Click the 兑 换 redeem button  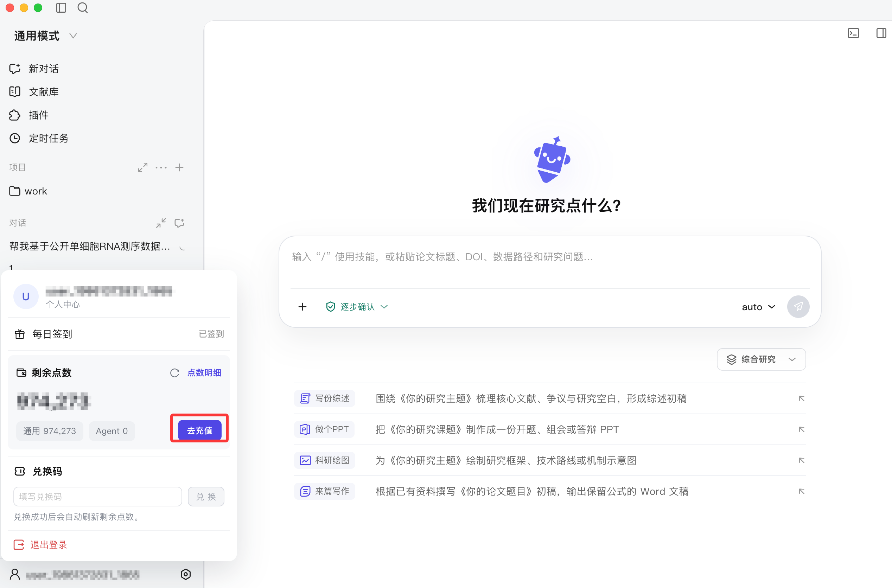coord(206,497)
